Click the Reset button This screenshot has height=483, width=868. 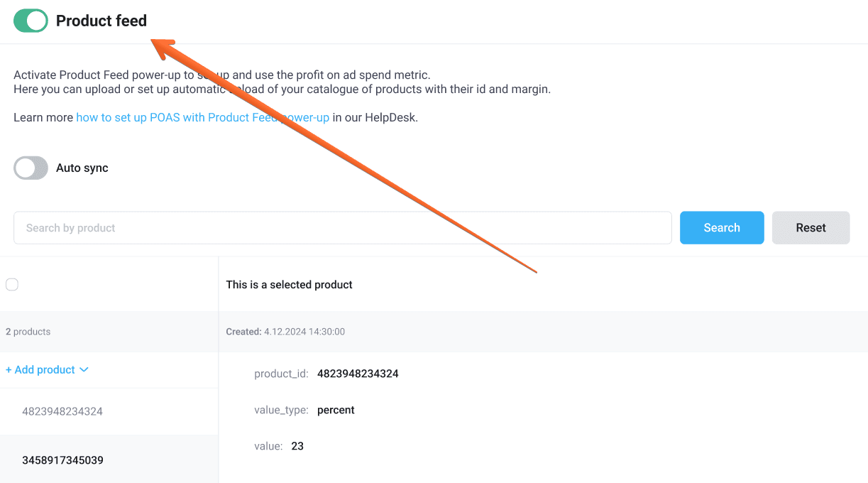click(x=811, y=227)
